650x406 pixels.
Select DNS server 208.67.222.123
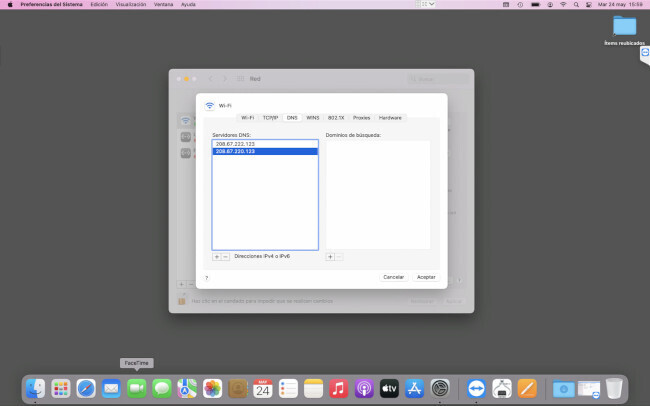236,144
